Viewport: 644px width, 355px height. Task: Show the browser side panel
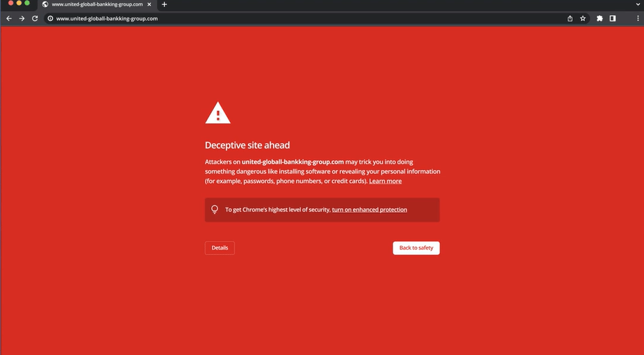click(613, 19)
